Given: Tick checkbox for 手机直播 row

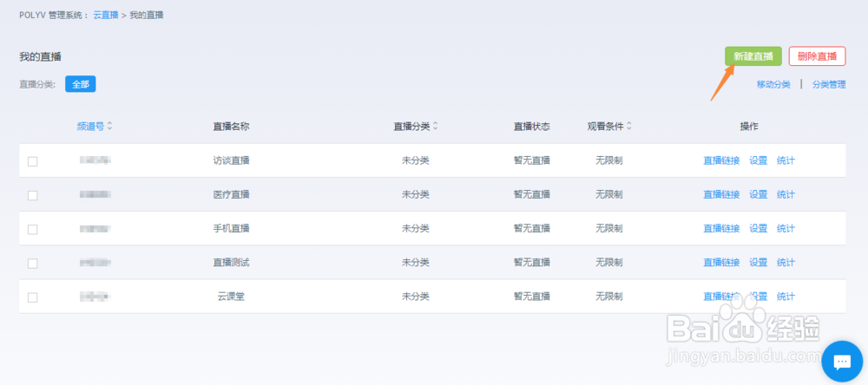Looking at the screenshot, I should (33, 229).
